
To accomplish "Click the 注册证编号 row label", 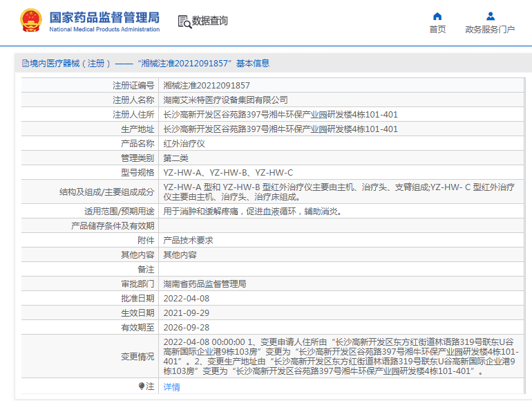I will (133, 86).
